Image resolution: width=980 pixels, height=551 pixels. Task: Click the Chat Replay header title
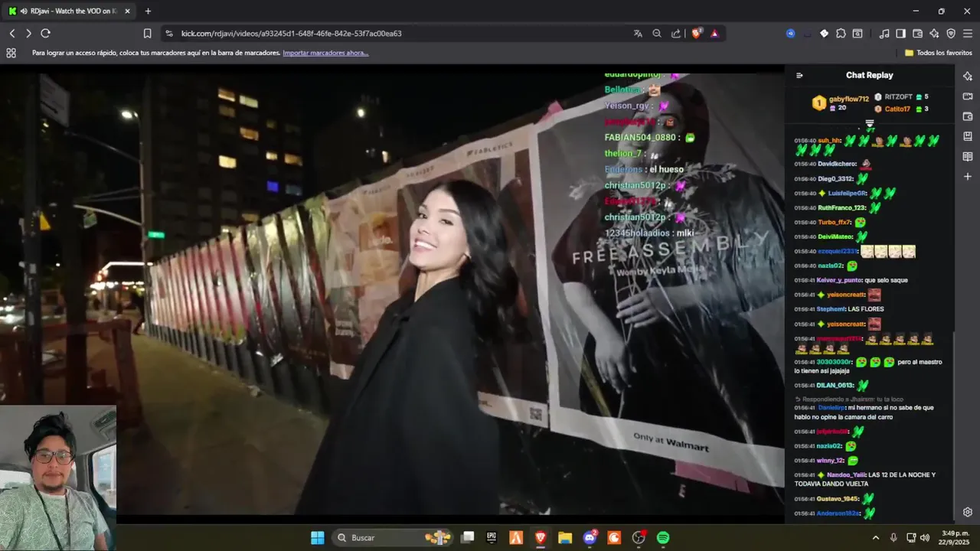pos(869,75)
